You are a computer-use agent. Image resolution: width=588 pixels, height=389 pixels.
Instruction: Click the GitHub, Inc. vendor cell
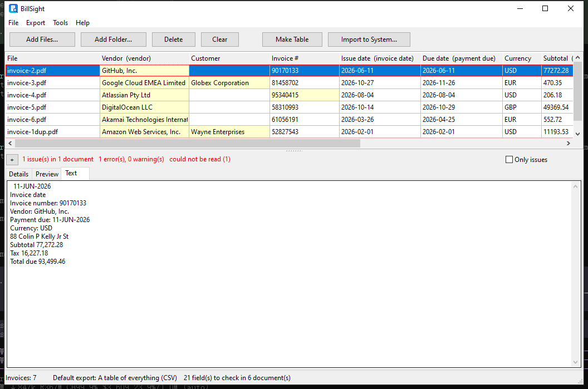point(144,71)
